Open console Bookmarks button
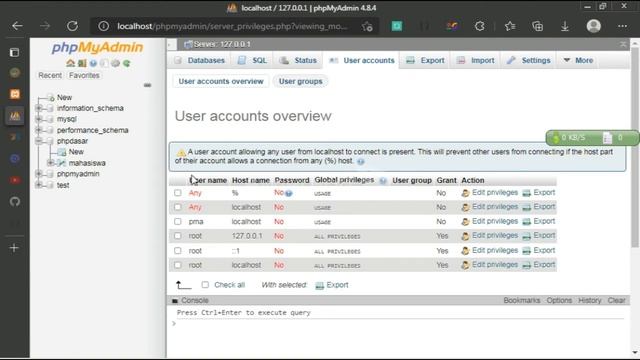 coord(522,300)
